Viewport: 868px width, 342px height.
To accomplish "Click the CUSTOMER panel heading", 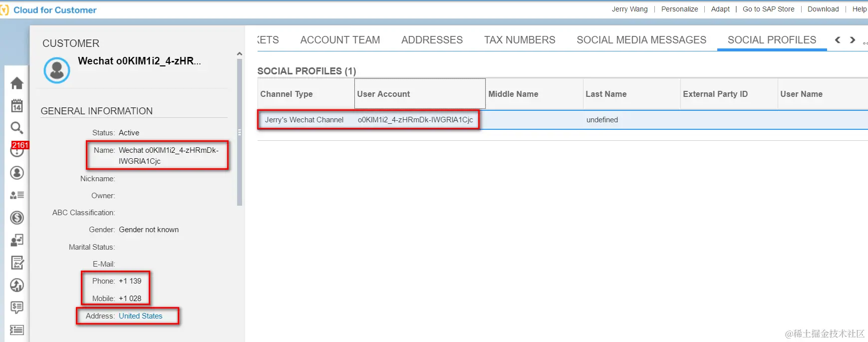I will click(71, 43).
